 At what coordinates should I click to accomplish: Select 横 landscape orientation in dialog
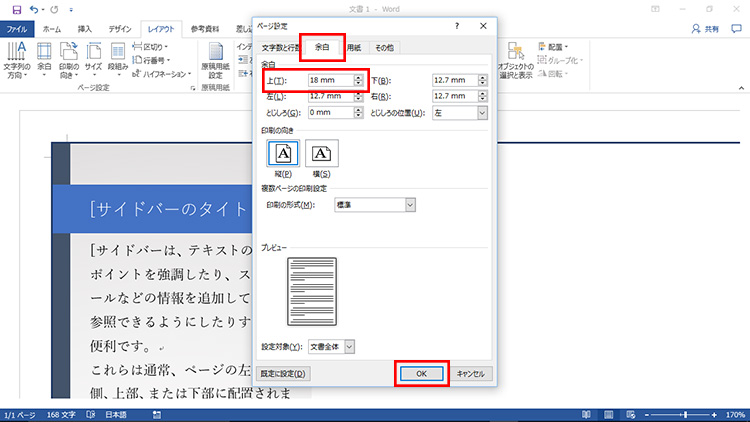322,153
